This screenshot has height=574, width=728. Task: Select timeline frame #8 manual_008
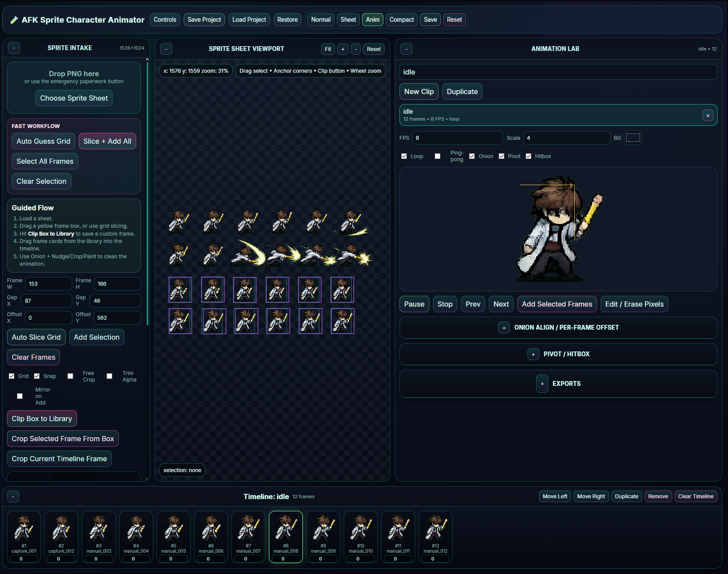tap(286, 537)
